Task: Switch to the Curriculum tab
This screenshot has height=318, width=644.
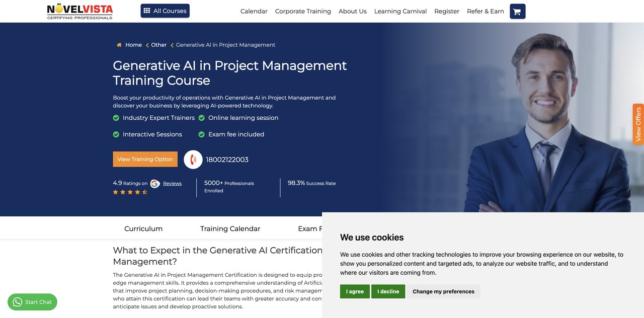Action: click(x=143, y=228)
